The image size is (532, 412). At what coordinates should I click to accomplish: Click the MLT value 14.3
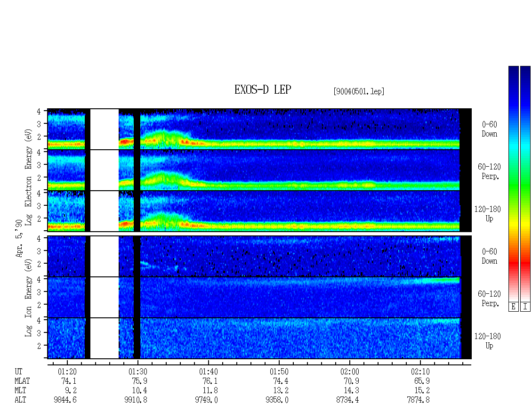(352, 391)
